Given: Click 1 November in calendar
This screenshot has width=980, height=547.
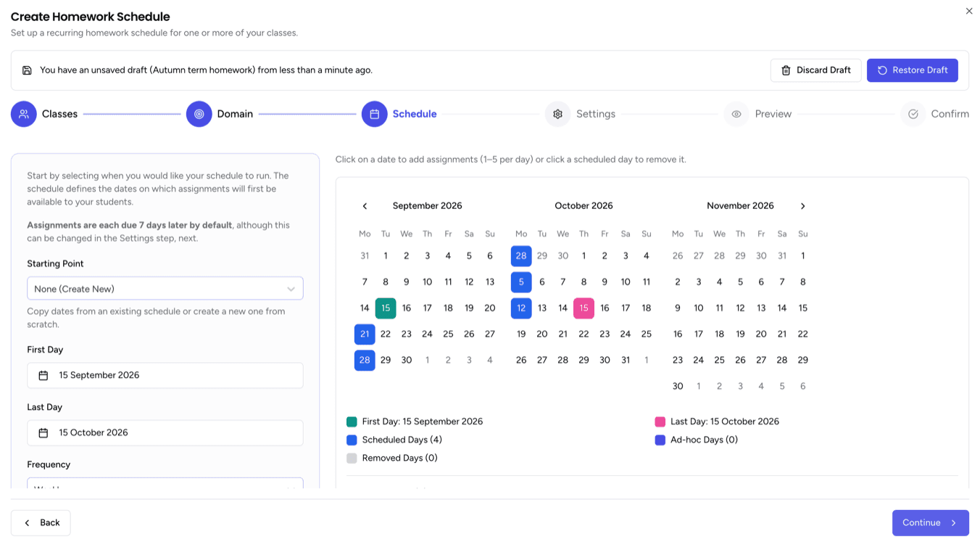Looking at the screenshot, I should coord(802,256).
